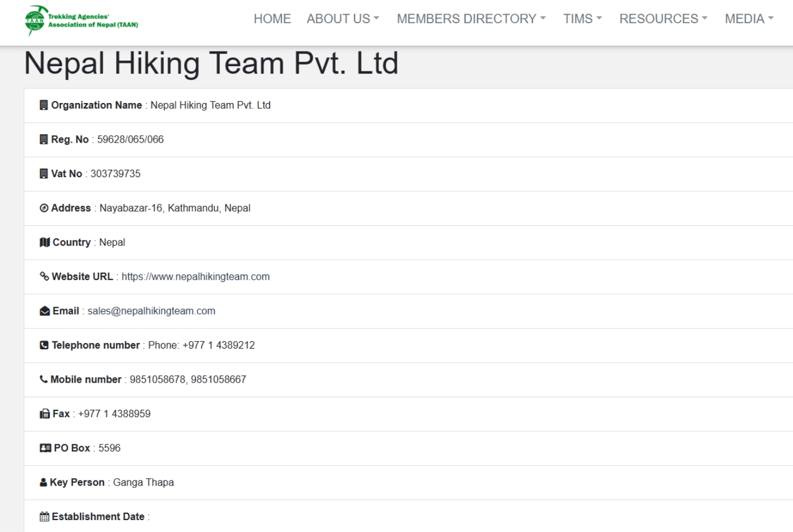793x532 pixels.
Task: Click the TAAN logo in the header
Action: (82, 20)
